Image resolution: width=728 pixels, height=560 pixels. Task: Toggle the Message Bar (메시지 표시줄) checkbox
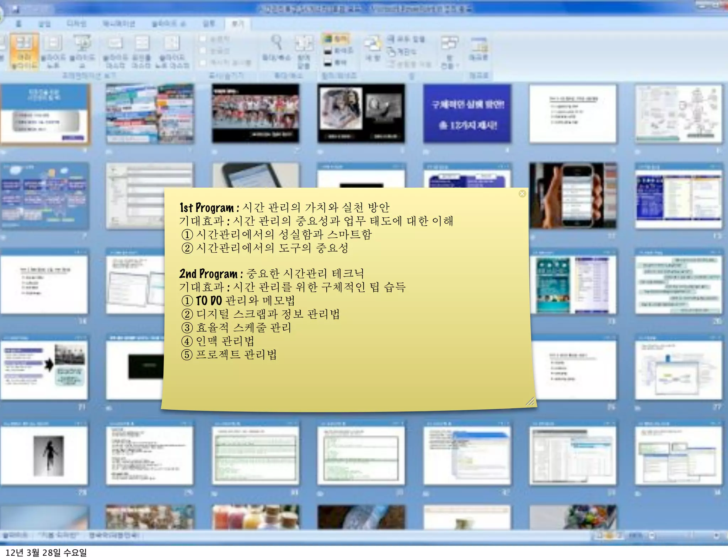point(203,63)
